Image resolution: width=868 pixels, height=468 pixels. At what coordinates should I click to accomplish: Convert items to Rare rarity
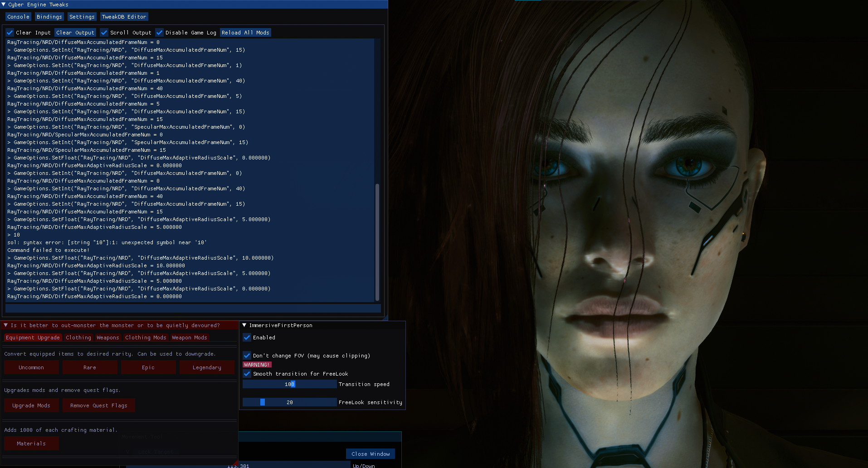click(x=90, y=367)
